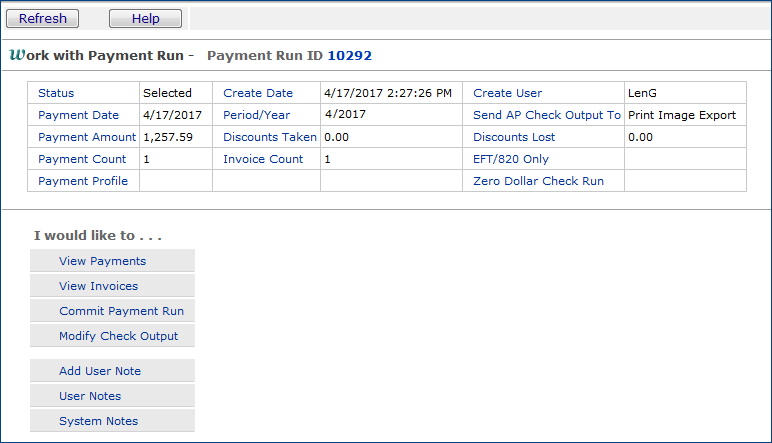Select the Payment Amount label
The image size is (772, 443).
88,137
